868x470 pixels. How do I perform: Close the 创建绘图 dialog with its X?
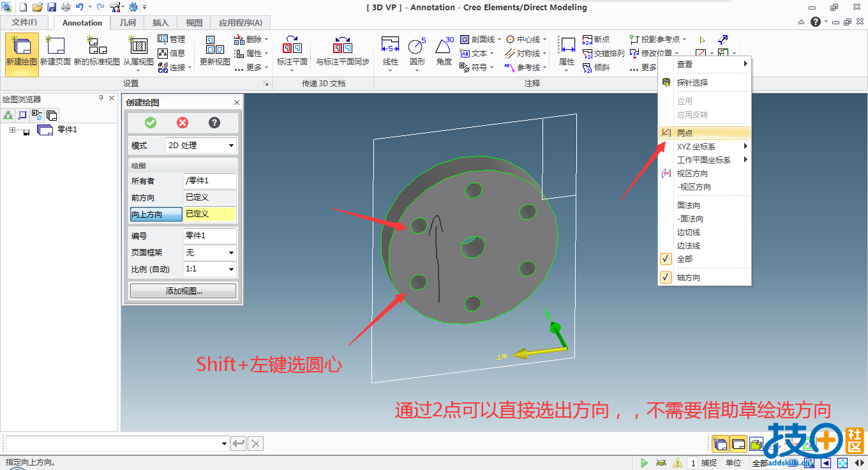[x=237, y=102]
